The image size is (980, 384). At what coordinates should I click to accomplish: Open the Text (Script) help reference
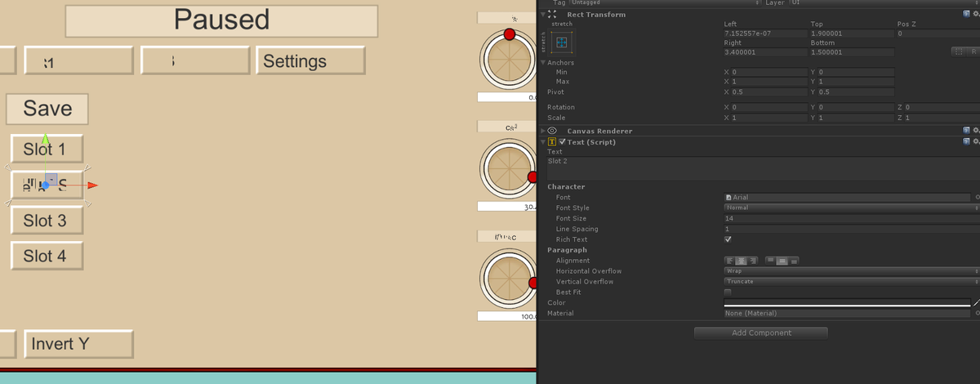[966, 142]
